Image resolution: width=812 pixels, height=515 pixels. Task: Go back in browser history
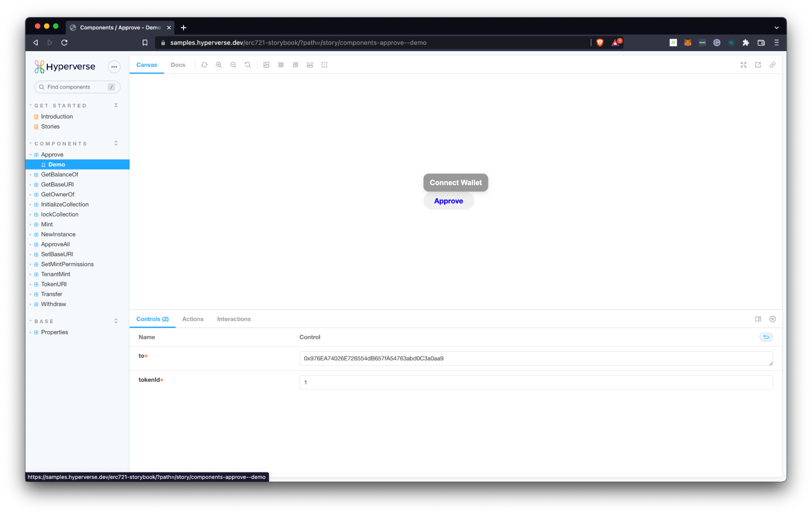click(36, 43)
